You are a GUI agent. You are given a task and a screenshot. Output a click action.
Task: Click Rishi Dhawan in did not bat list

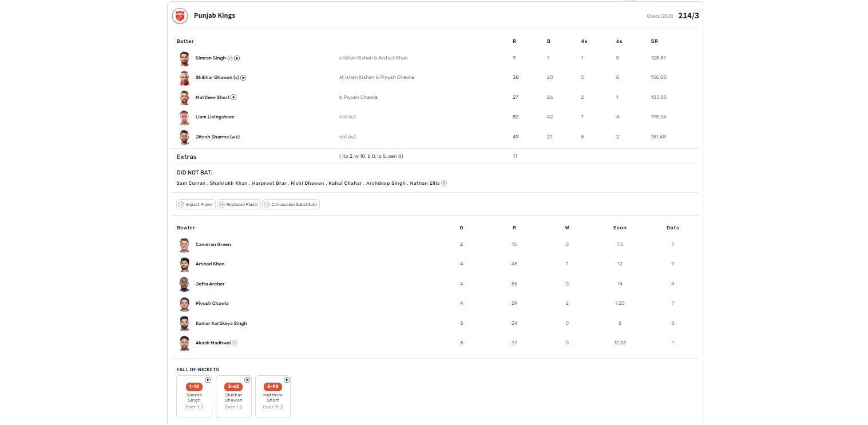pyautogui.click(x=307, y=183)
